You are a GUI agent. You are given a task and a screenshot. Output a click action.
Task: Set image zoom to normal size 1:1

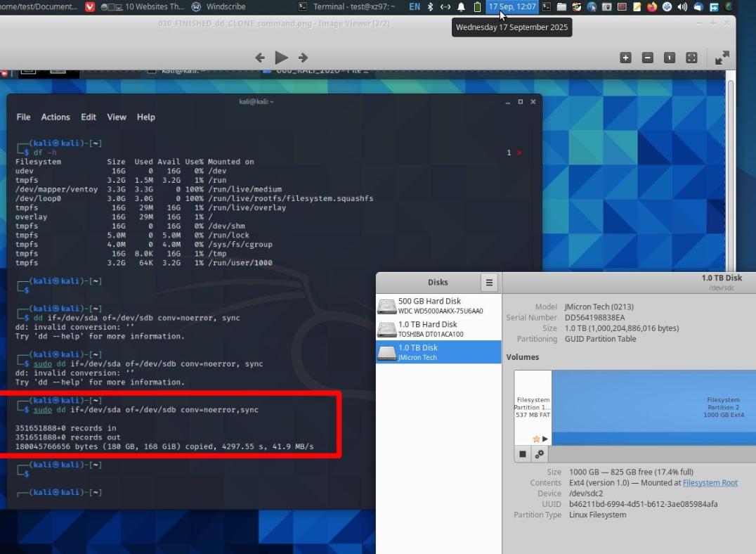[x=670, y=58]
